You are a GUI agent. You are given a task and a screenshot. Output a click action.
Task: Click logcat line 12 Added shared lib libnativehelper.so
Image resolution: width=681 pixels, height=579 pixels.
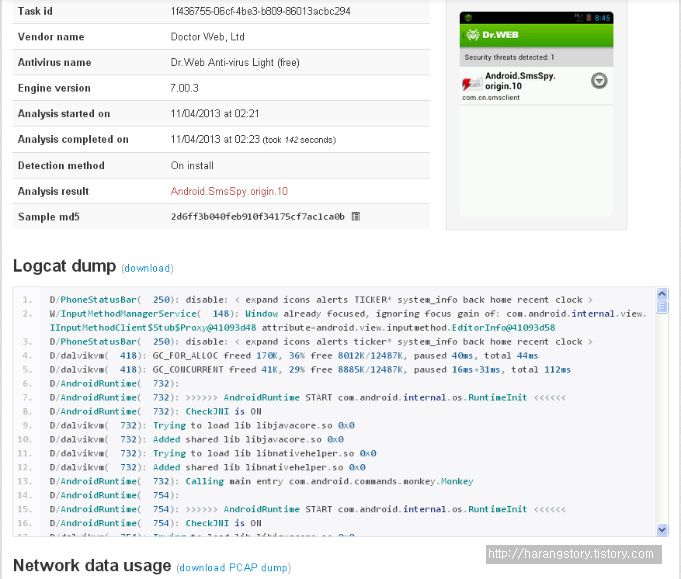click(x=208, y=467)
